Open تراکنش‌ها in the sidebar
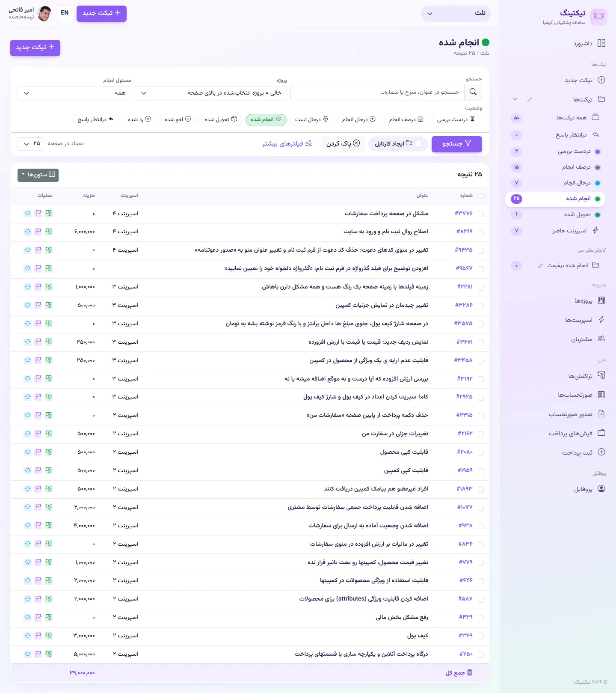 [586, 376]
